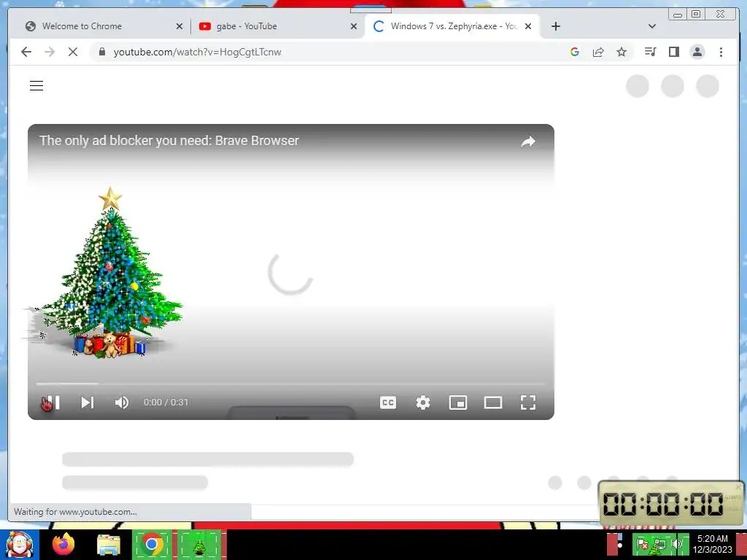Open the Christmas tree taskbar app
Image resolution: width=747 pixels, height=560 pixels.
click(x=199, y=544)
